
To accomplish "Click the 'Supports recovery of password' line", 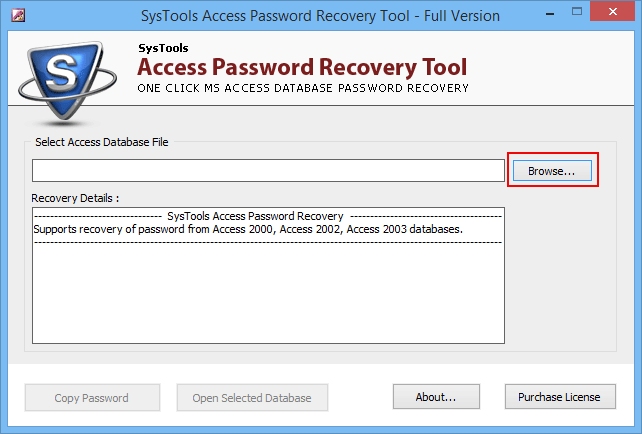I will 248,229.
